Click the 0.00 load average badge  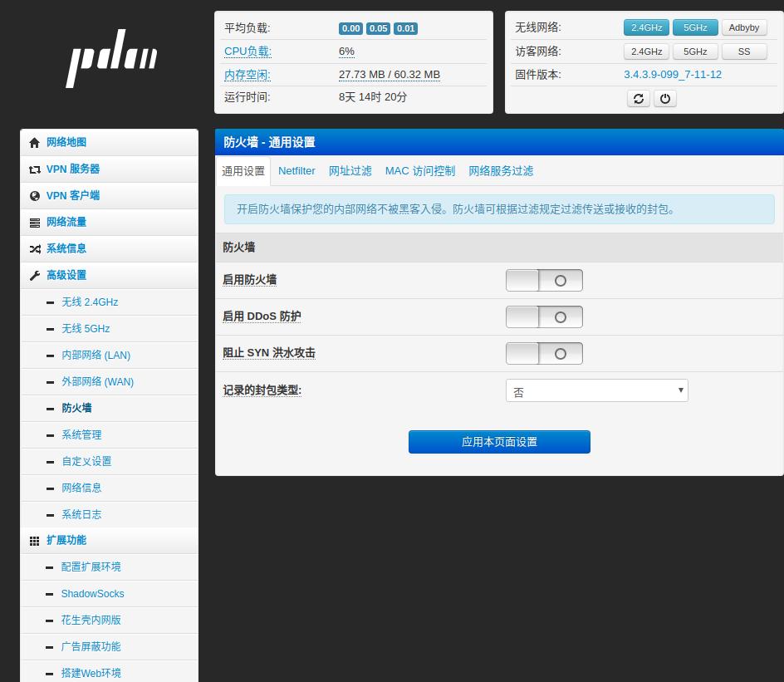pos(351,28)
